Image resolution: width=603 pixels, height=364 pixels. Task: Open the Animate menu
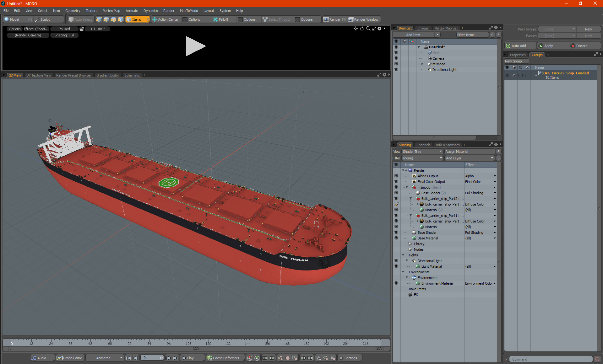click(x=131, y=11)
